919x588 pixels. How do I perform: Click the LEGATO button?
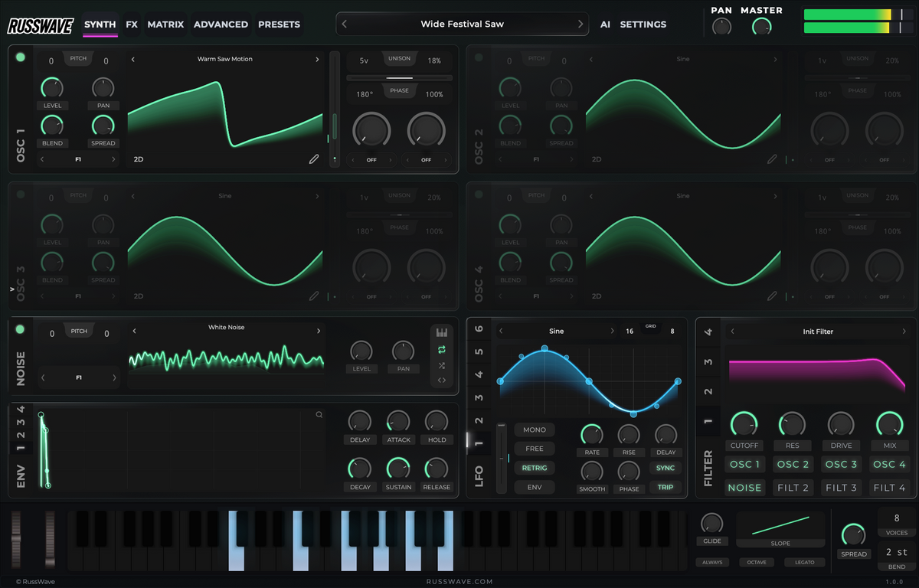pyautogui.click(x=803, y=562)
